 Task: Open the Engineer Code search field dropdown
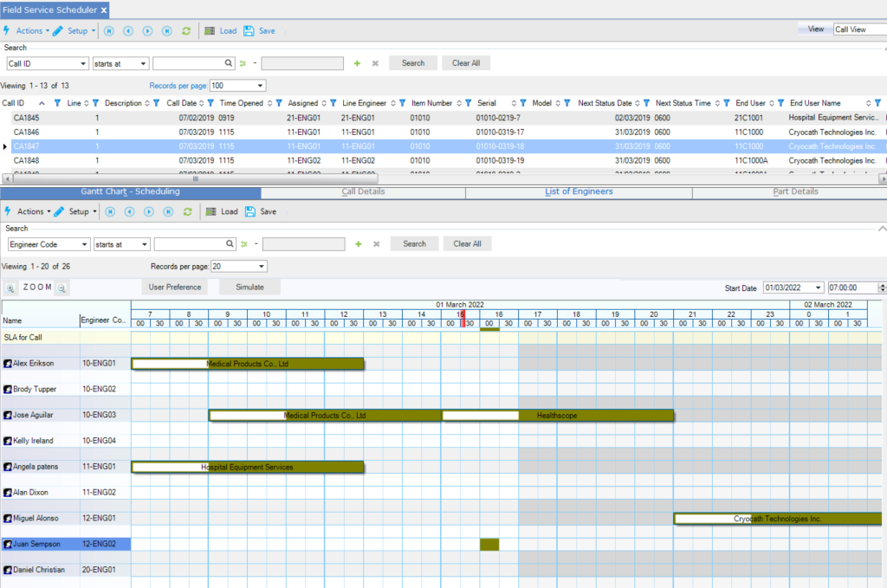click(x=84, y=244)
